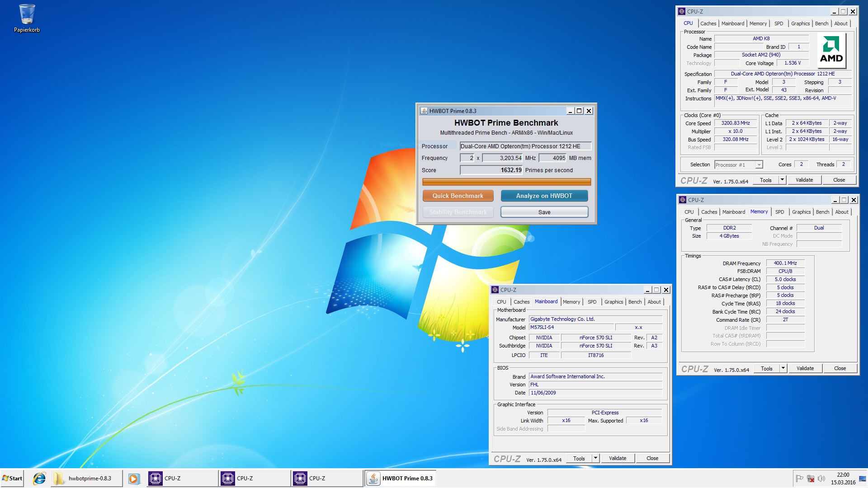Open Windows Media Player from the taskbar
868x488 pixels.
coord(134,479)
